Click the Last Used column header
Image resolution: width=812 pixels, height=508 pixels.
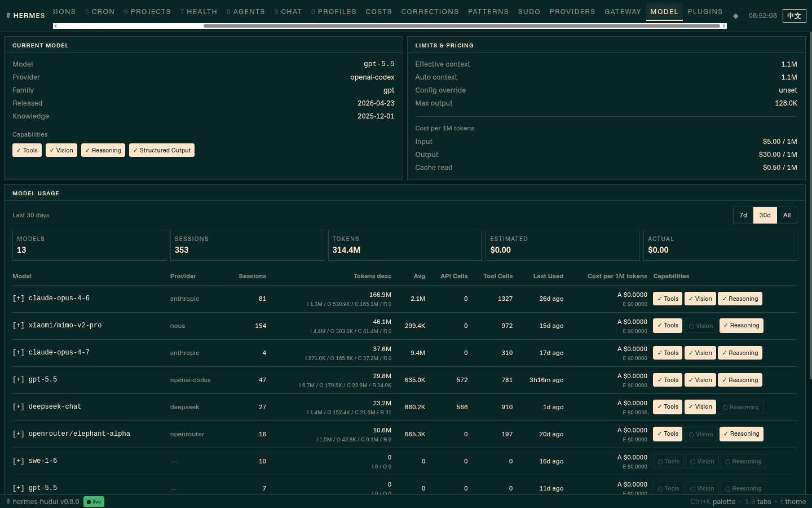click(x=548, y=276)
